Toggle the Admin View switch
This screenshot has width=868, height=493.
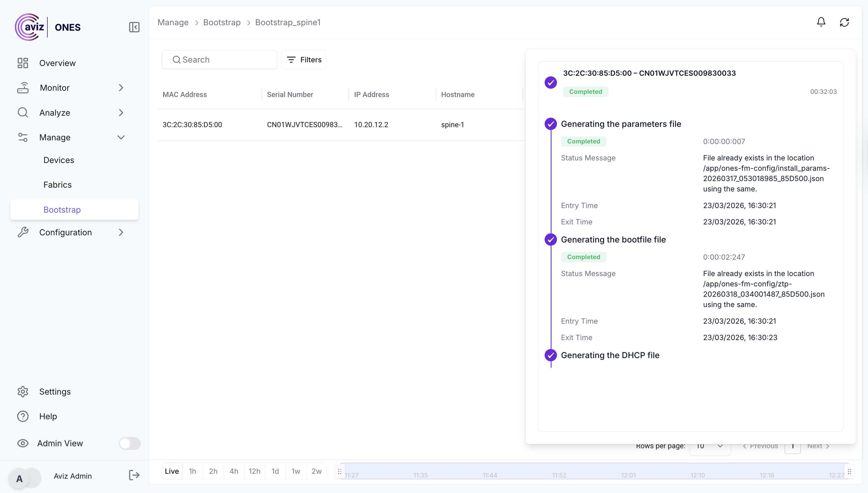click(x=130, y=443)
